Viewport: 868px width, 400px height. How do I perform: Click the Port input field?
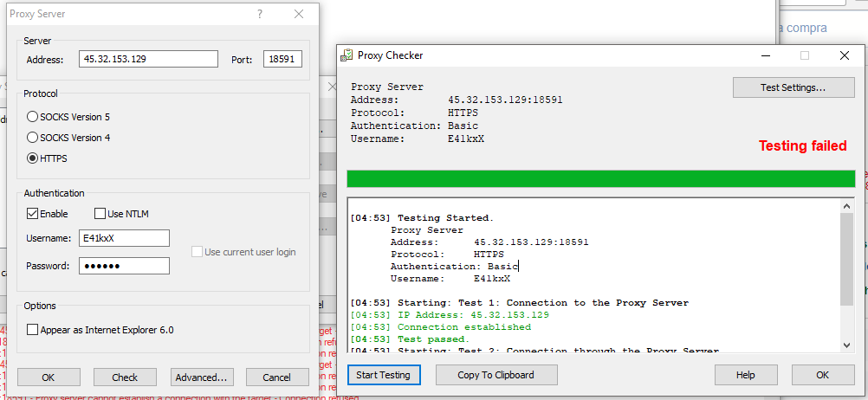(x=282, y=59)
